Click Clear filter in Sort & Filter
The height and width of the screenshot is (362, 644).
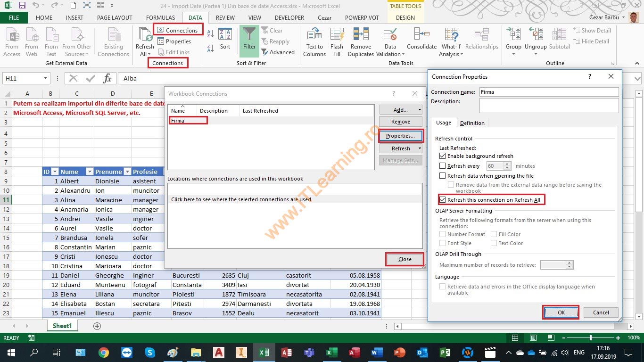[272, 31]
